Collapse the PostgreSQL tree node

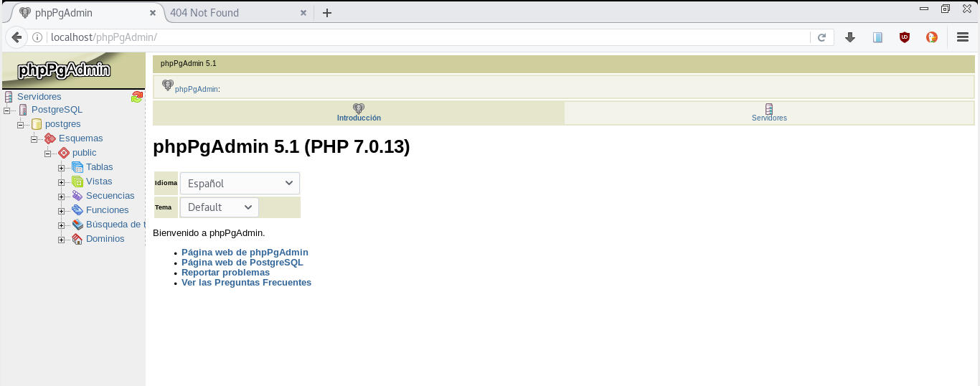tap(7, 110)
